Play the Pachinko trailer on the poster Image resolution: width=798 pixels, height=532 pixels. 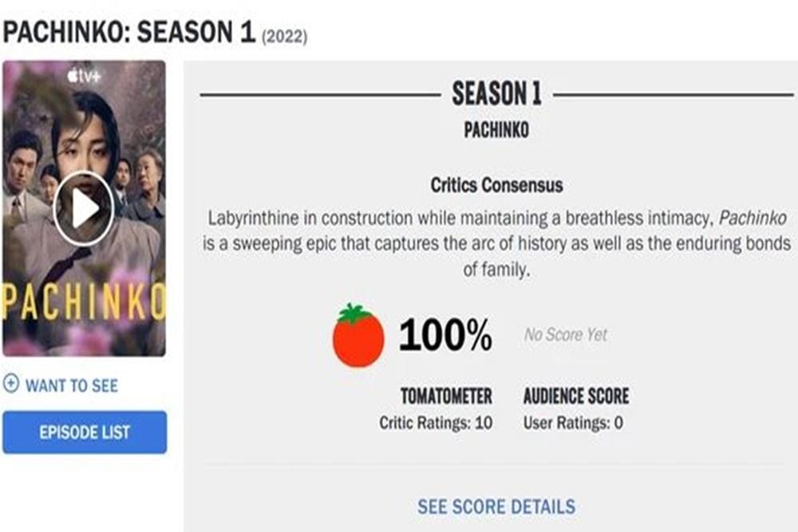(84, 209)
